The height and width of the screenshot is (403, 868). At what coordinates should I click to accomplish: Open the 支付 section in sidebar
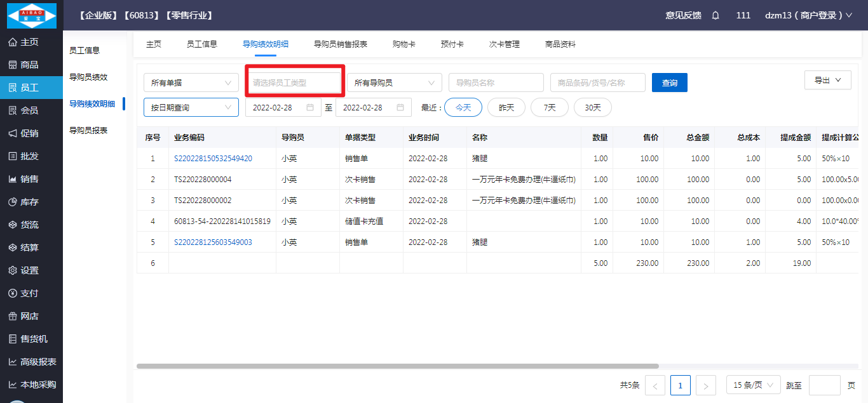tap(29, 293)
